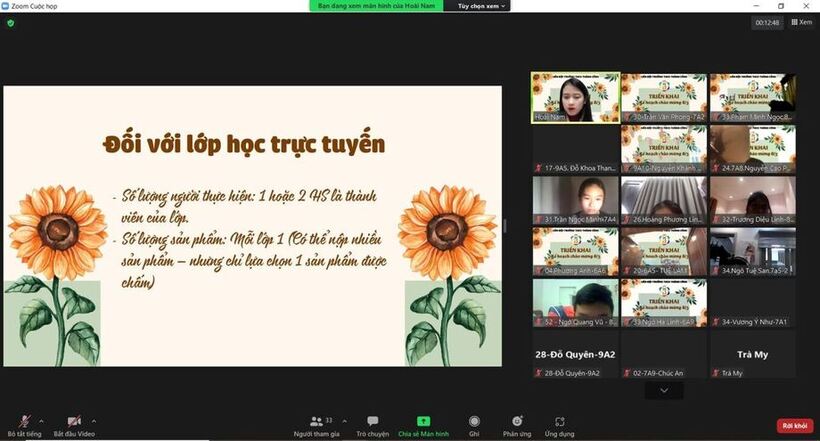Open the participants list (Người tham gia)
This screenshot has height=441, width=820.
[x=316, y=422]
